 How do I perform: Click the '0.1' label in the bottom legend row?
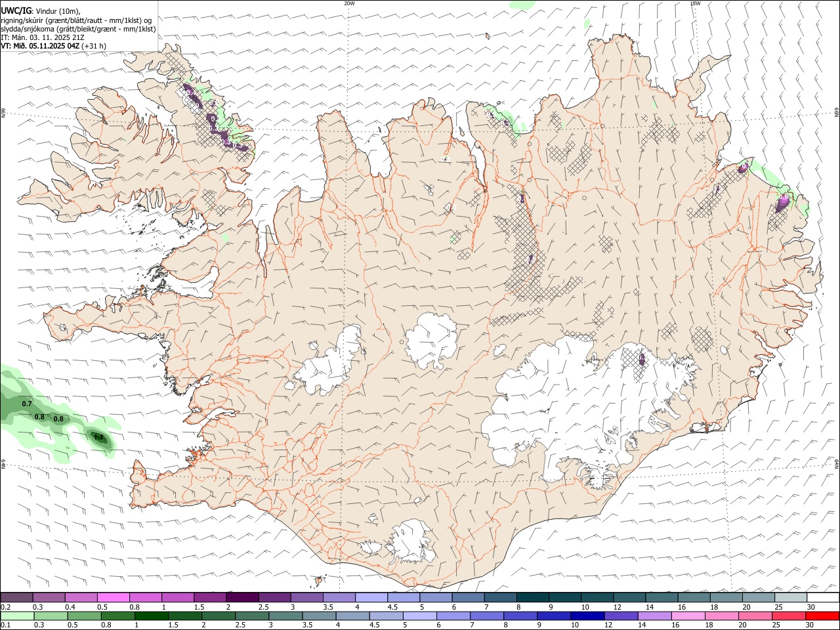[6, 625]
